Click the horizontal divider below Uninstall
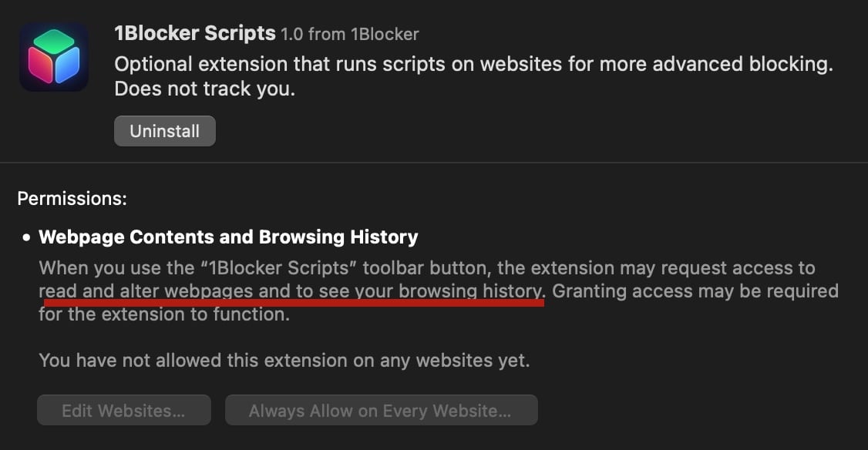Screen dimensions: 868x450 pos(434,163)
